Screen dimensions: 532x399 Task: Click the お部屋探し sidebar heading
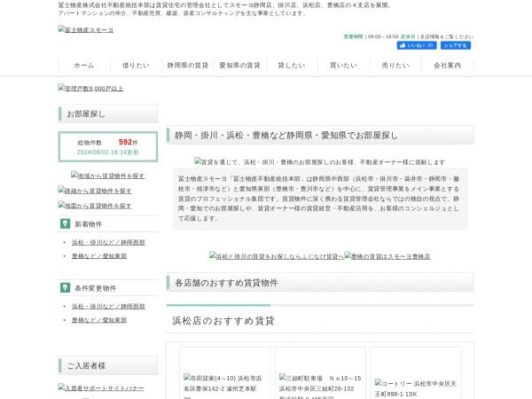108,113
